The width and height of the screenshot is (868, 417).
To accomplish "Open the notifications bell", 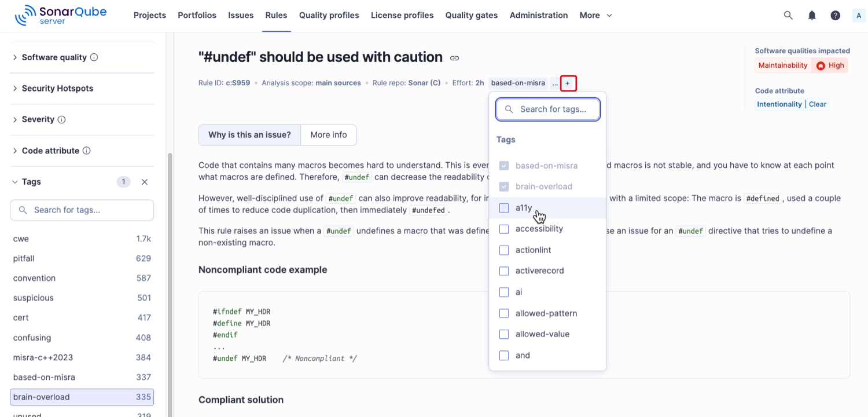I will point(812,16).
